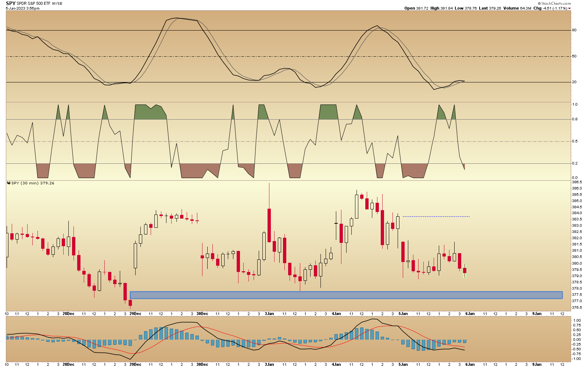Click the NYSE exchange label

[57, 4]
